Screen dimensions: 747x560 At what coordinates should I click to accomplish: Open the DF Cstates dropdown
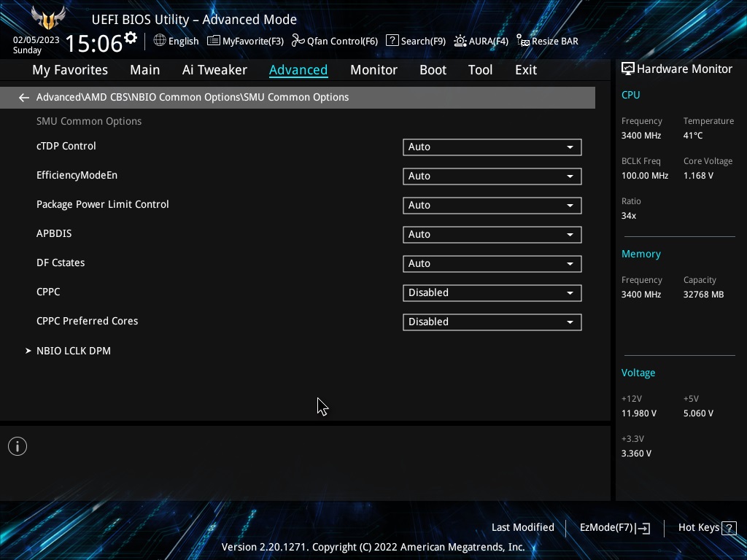click(492, 263)
